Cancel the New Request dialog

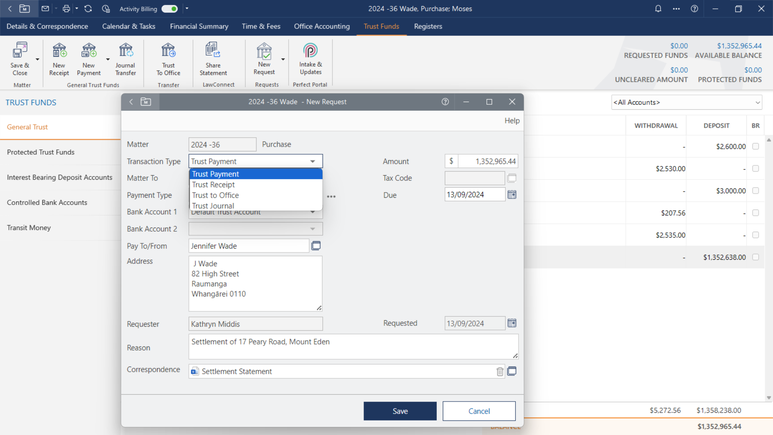479,411
